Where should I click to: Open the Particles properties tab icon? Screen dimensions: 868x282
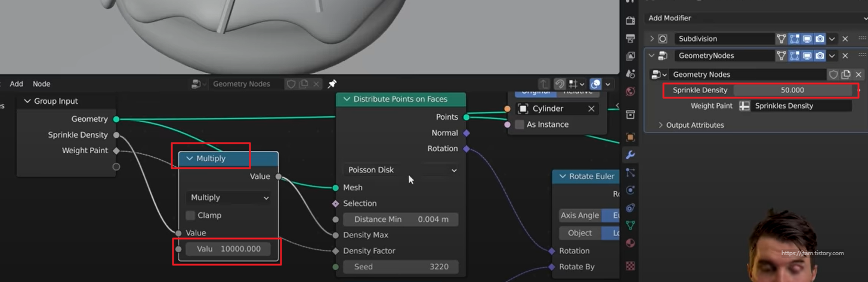(631, 172)
